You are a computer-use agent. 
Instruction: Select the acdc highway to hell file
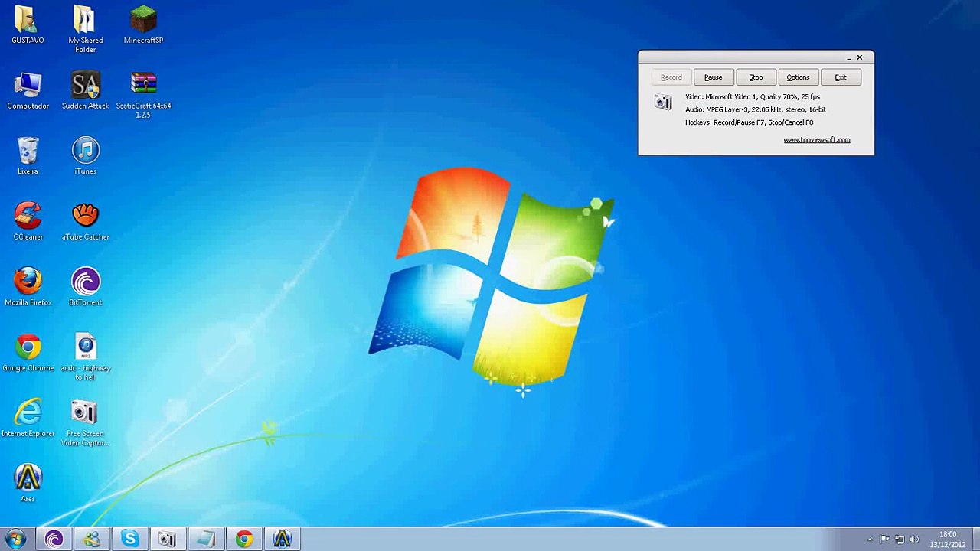(85, 357)
